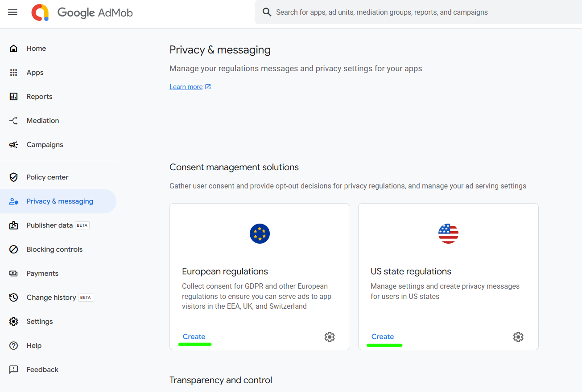Open the hamburger main menu

(12, 12)
